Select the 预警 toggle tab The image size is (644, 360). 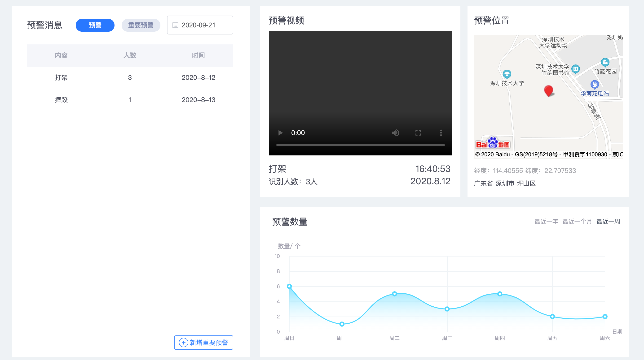click(x=95, y=25)
